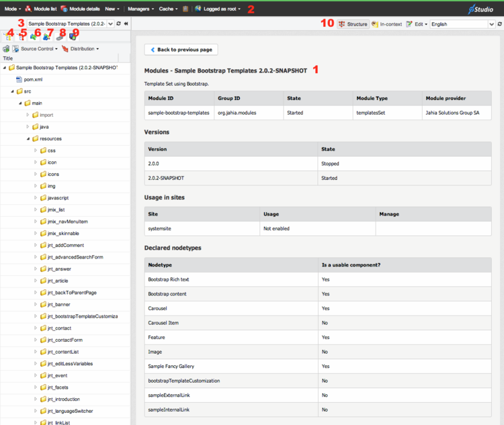Collapse the src folder
This screenshot has width=504, height=425.
[12, 91]
